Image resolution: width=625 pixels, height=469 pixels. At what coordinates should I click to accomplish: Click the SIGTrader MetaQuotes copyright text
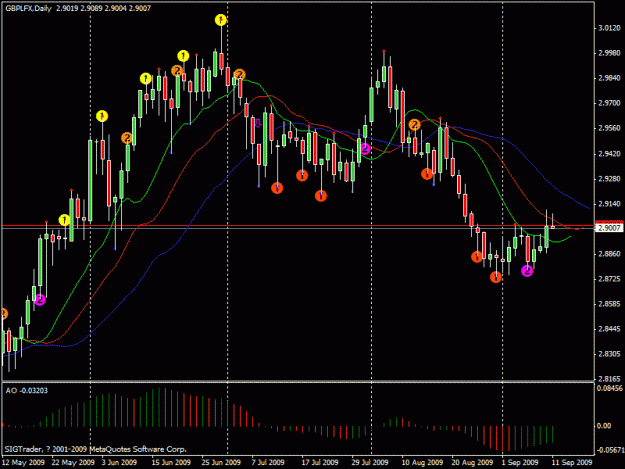(95, 449)
